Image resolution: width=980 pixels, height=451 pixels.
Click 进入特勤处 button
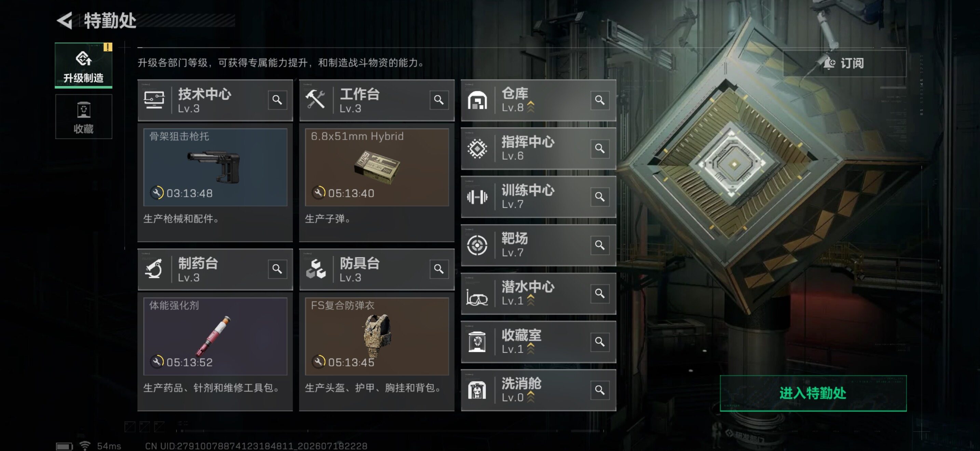click(813, 393)
